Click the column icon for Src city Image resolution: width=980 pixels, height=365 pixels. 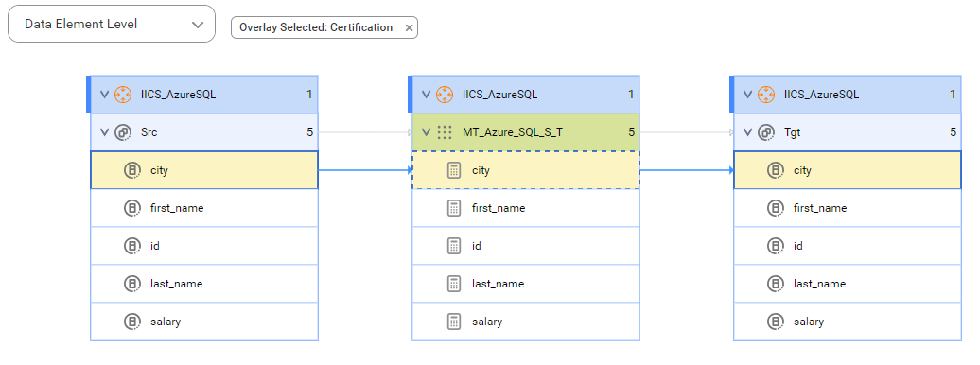pyautogui.click(x=131, y=170)
